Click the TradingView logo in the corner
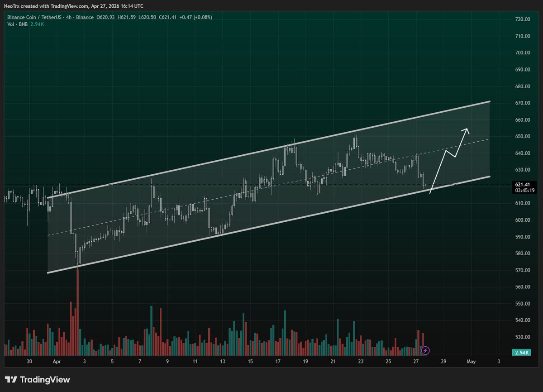Image resolution: width=543 pixels, height=392 pixels. [38, 379]
